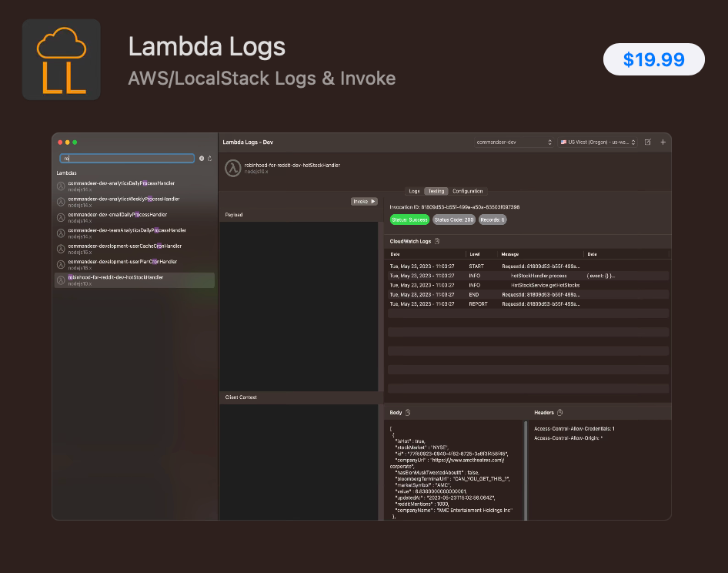
Task: Click the Lambda Logs app icon
Action: coord(62,59)
